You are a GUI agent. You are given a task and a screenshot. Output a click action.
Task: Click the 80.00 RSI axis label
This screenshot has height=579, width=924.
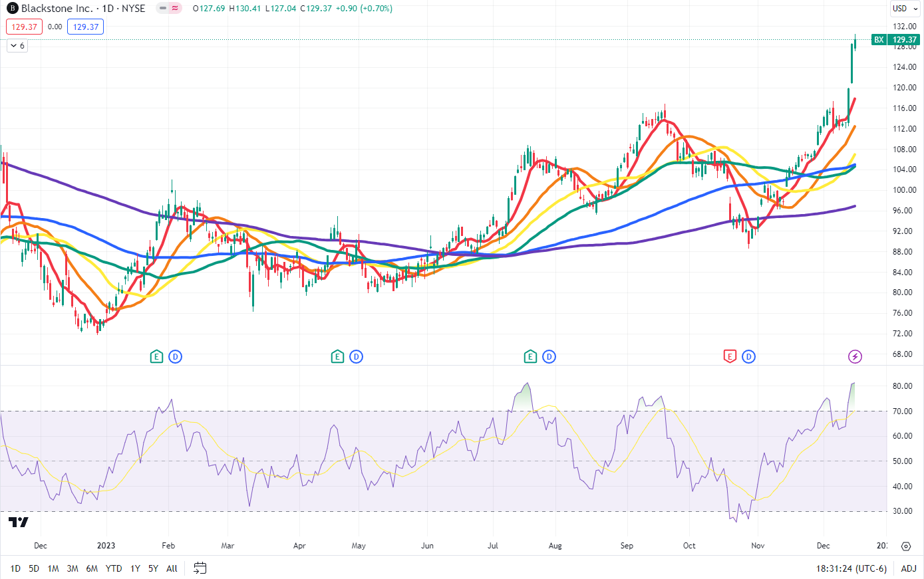[x=903, y=386]
